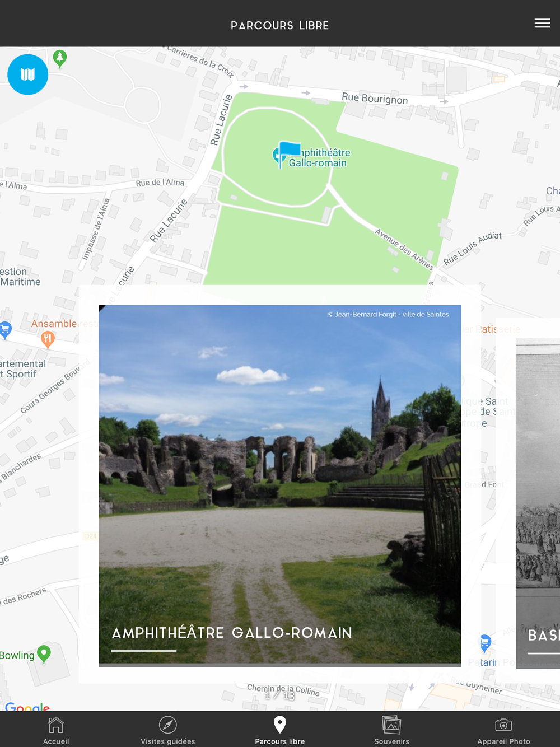Tap the Rue de l'Alma label
560x747 pixels.
coord(160,183)
